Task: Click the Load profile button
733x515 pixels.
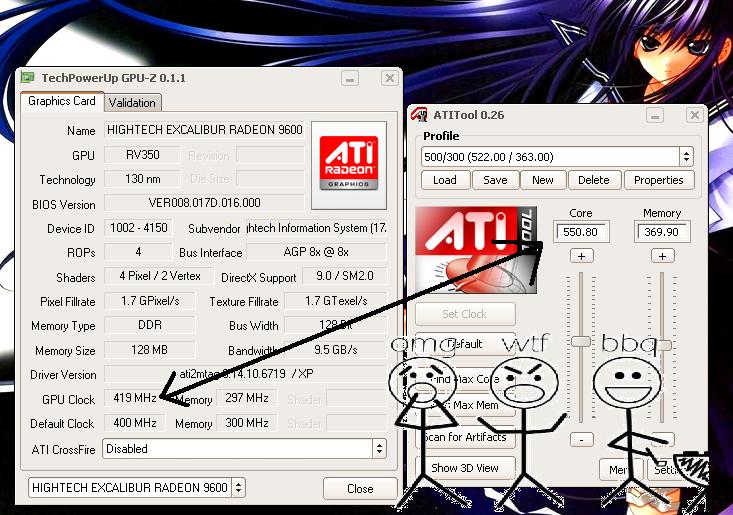Action: [445, 180]
